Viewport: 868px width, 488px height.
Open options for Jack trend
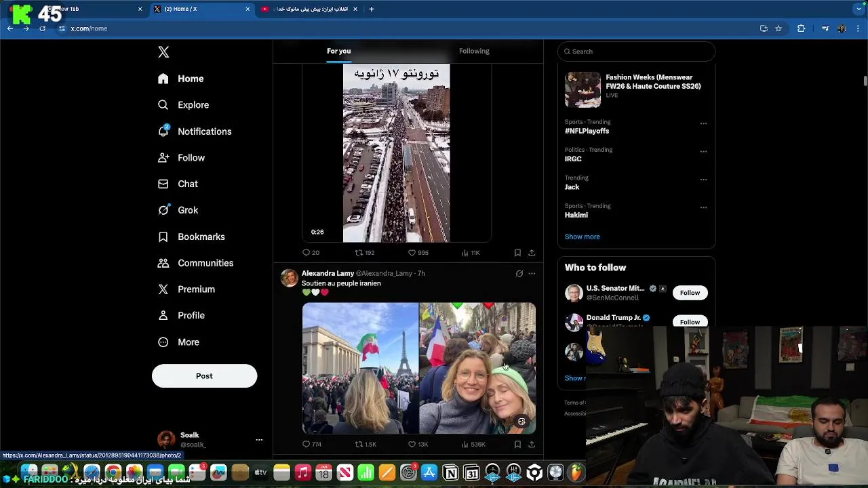[x=703, y=180]
